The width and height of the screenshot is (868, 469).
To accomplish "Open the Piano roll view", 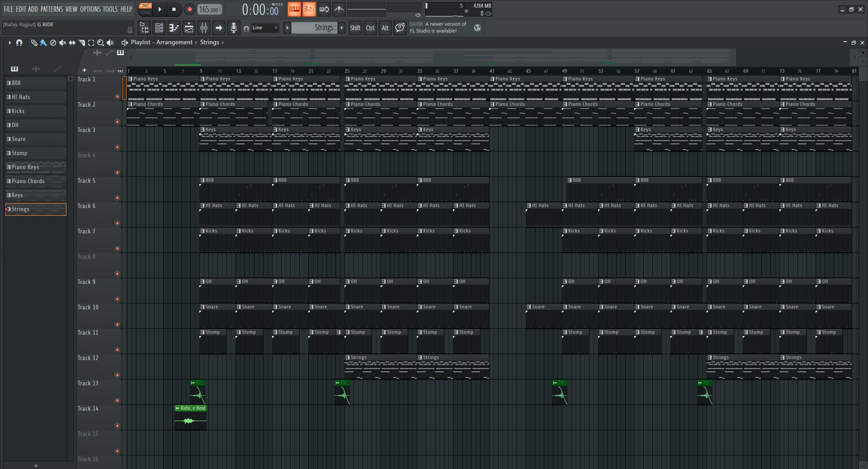I will click(174, 28).
